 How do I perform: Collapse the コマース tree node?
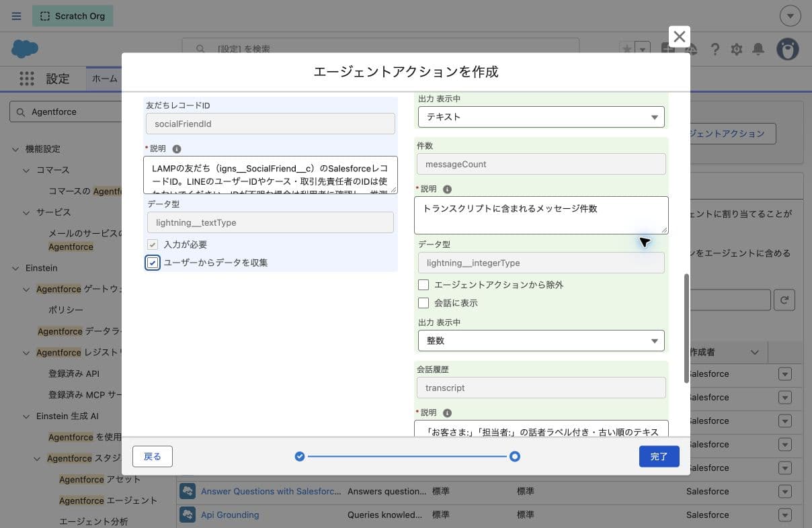(x=26, y=170)
